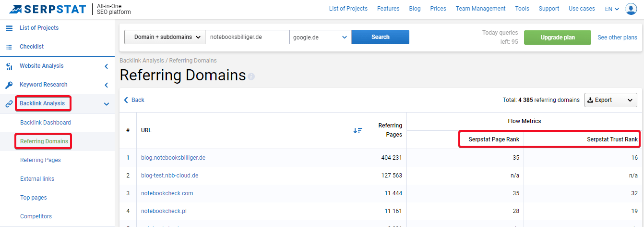Open External links in sidebar
The height and width of the screenshot is (227, 644).
[x=37, y=179]
